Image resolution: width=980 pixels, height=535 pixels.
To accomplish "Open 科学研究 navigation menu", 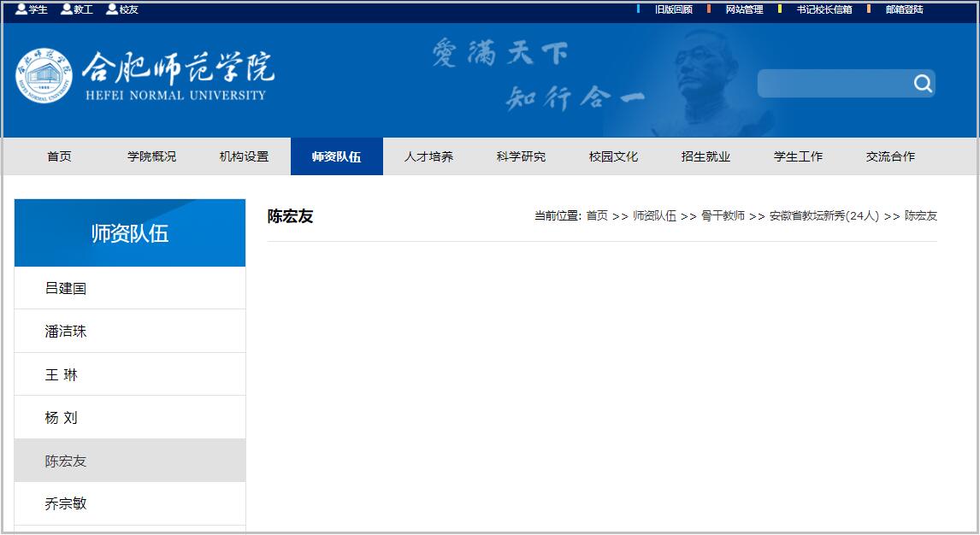I will (x=522, y=156).
